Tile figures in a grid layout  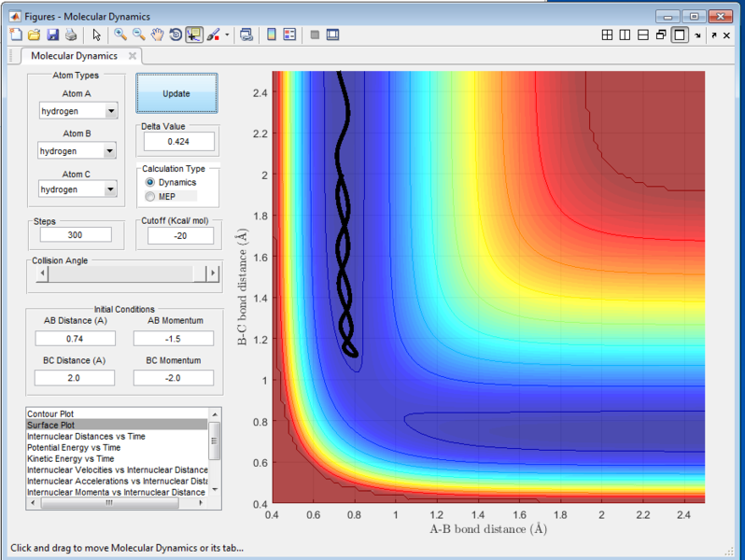607,35
